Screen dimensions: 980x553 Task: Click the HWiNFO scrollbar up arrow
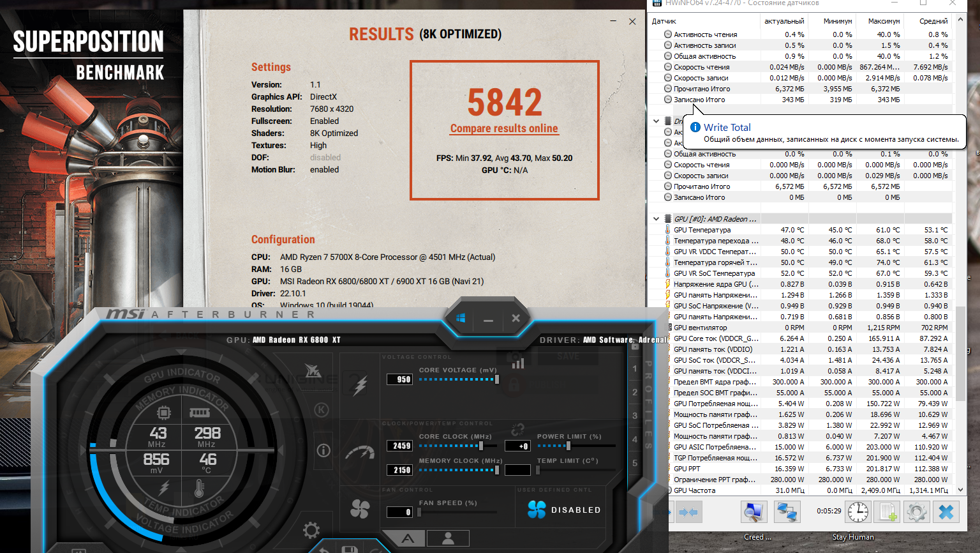coord(961,20)
